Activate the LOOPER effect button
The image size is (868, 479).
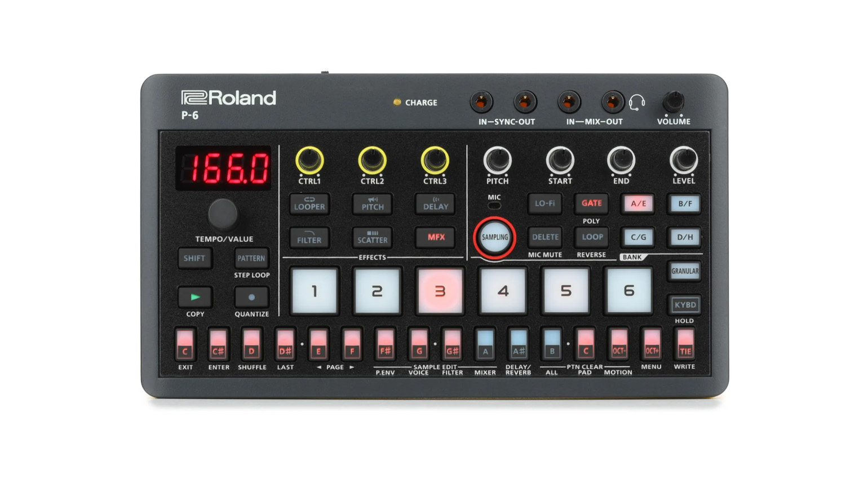[x=309, y=203]
